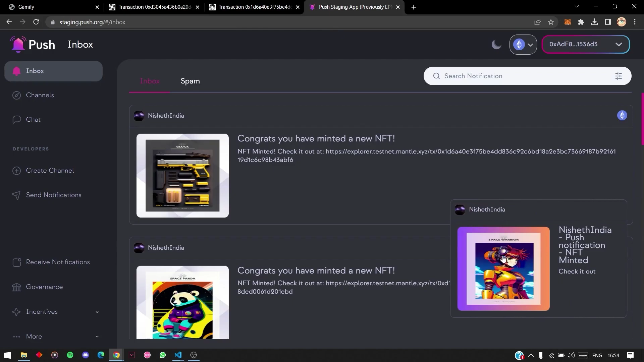Viewport: 644px width, 362px height.
Task: Open the network selector dropdown
Action: 523,44
